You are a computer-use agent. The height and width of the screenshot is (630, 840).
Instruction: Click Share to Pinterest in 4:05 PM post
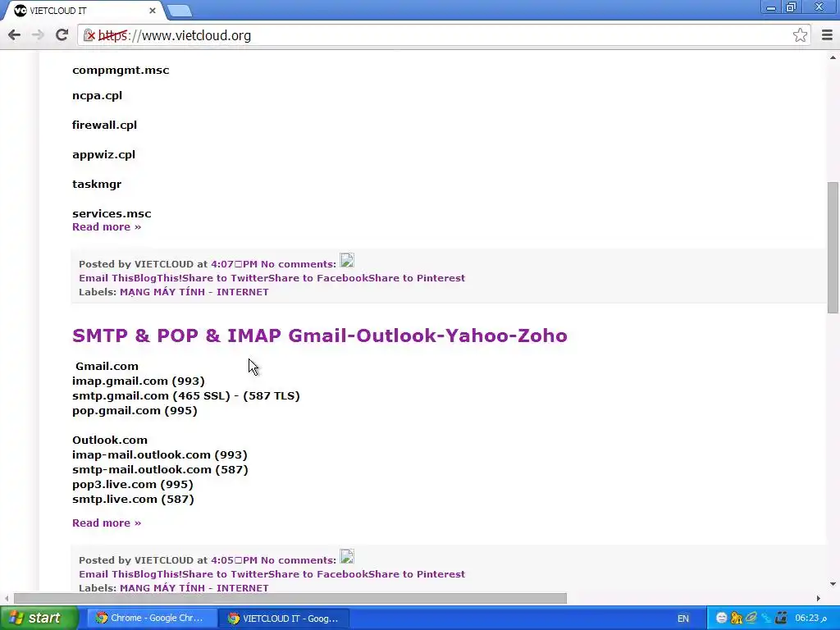(416, 574)
